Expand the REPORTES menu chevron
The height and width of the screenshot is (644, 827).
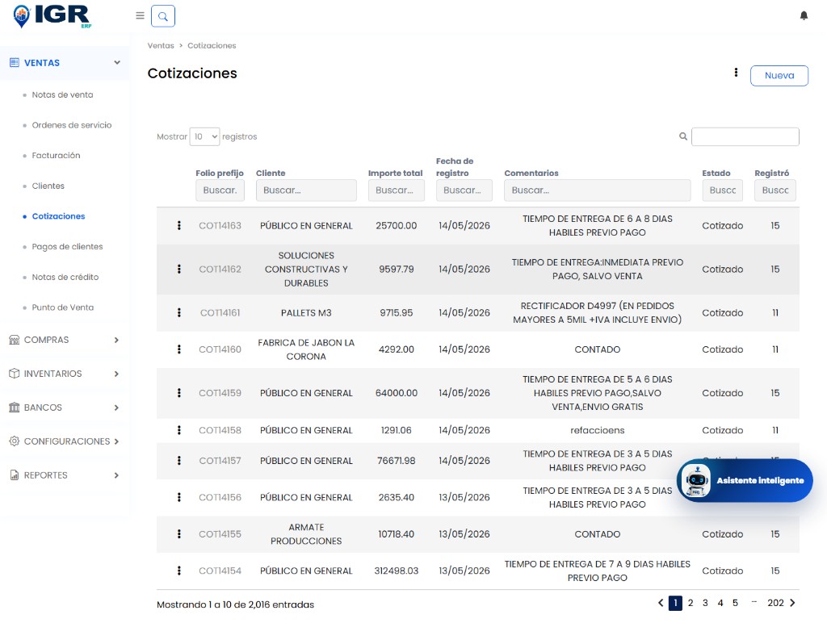tap(116, 475)
